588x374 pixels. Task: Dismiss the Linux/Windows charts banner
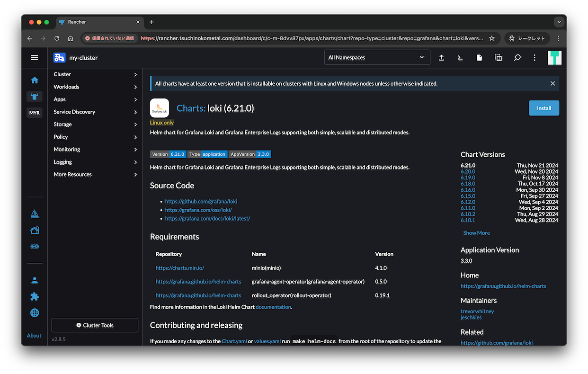click(x=552, y=83)
